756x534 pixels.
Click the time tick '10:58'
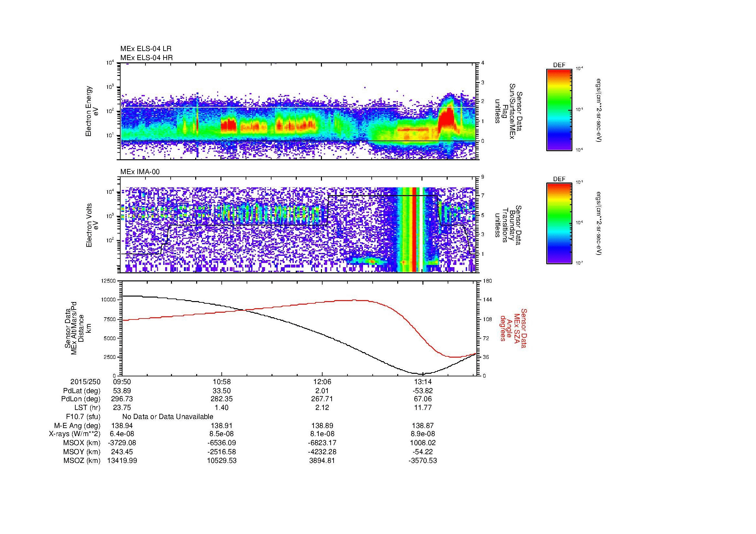coord(222,382)
